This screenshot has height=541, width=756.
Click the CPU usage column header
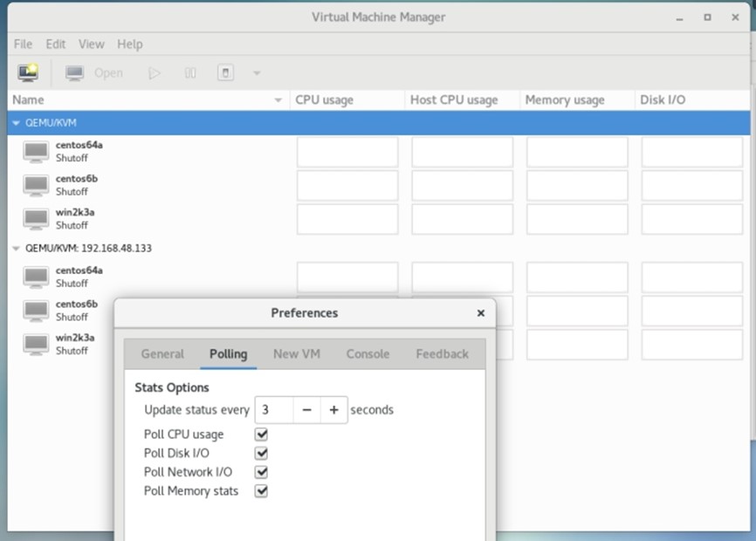tap(347, 100)
